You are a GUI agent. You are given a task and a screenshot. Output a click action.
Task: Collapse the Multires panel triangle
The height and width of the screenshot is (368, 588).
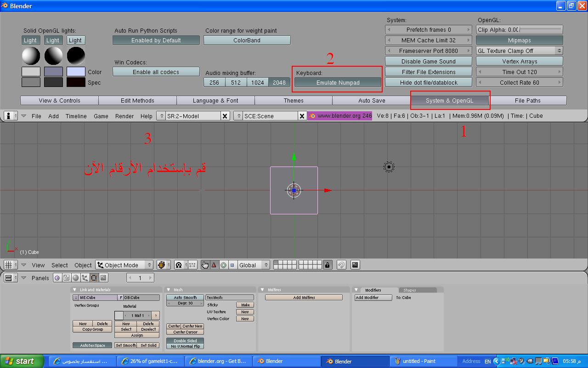click(262, 290)
